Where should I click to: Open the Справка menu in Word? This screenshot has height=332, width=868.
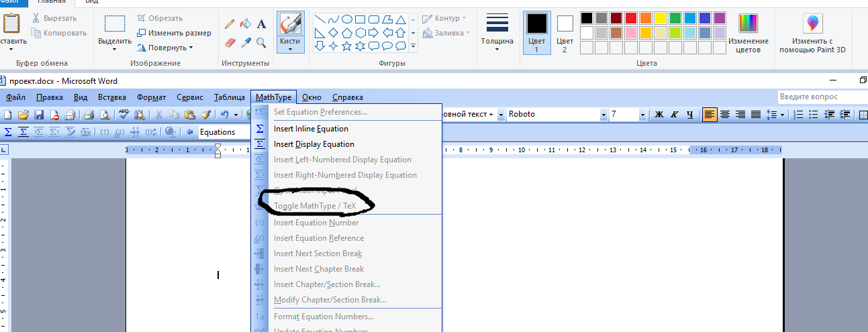click(348, 97)
